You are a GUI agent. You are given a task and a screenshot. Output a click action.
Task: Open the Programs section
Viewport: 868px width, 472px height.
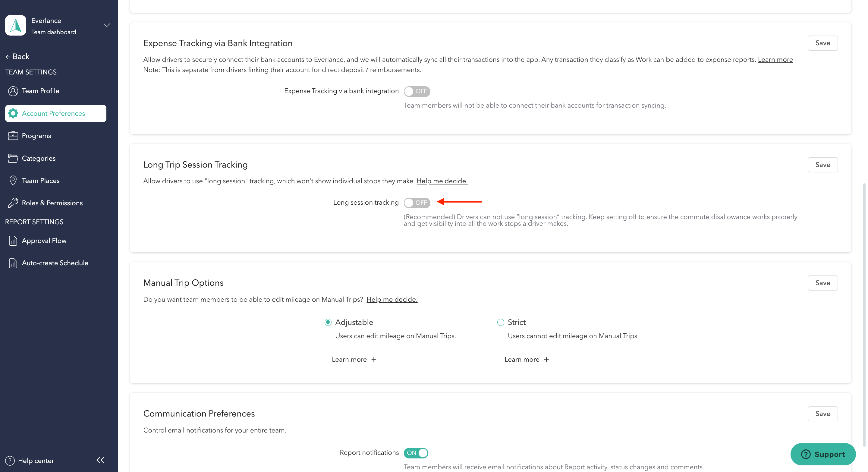(x=36, y=135)
